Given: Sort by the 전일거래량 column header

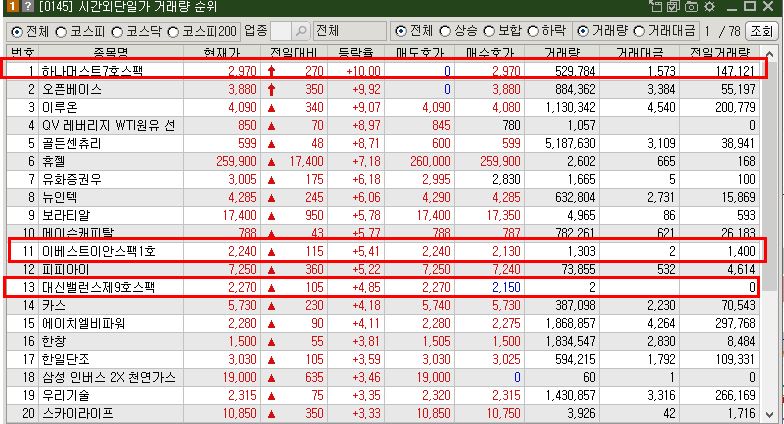Looking at the screenshot, I should (720, 52).
